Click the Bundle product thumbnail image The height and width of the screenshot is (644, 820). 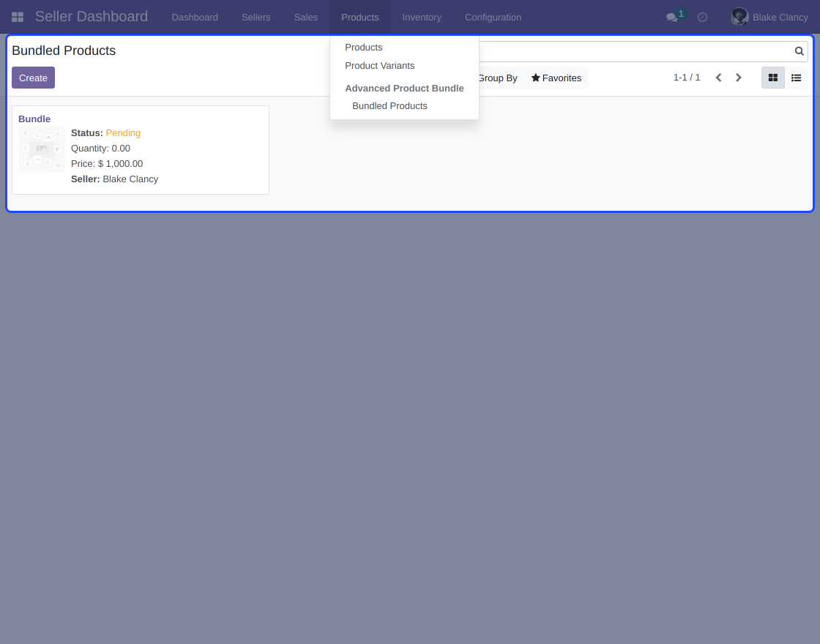(42, 149)
